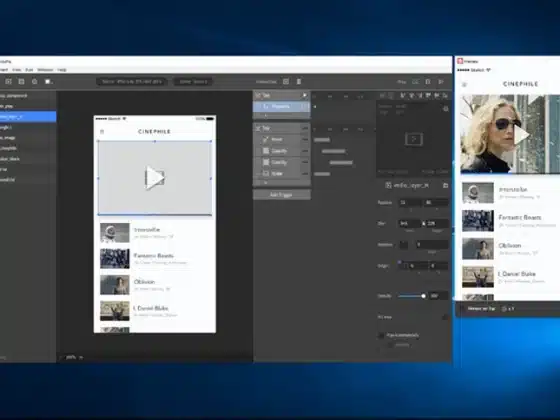Select the Move response under the second Tap trigger
This screenshot has width=560, height=420.
tap(281, 139)
